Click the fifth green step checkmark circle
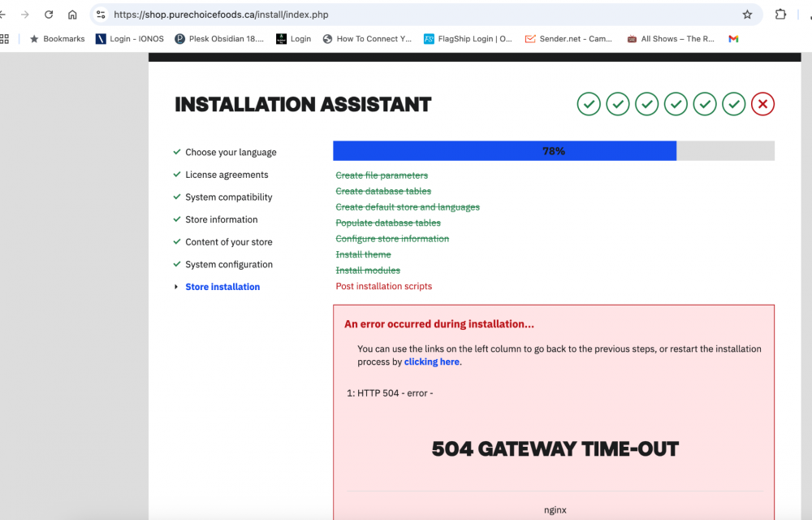Screen dimensions: 812x520 tap(705, 104)
